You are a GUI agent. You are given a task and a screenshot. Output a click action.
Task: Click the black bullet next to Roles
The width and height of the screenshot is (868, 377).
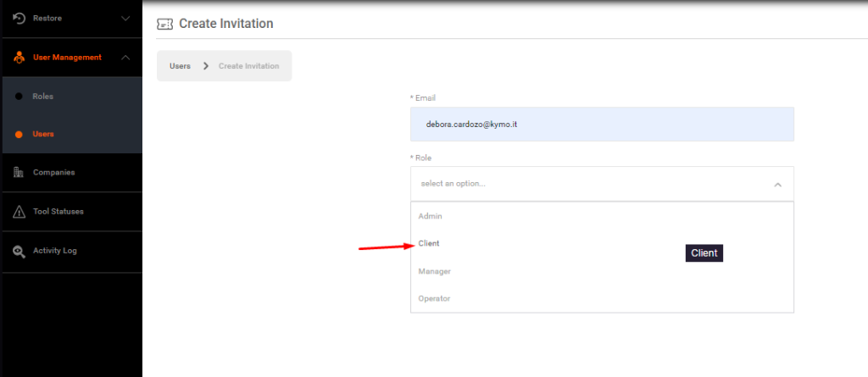pos(19,97)
